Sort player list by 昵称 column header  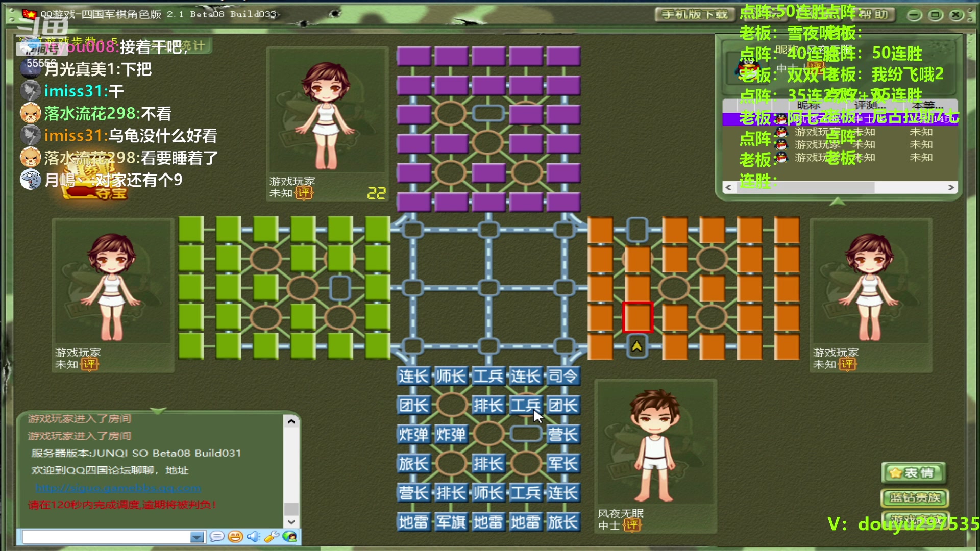click(808, 105)
